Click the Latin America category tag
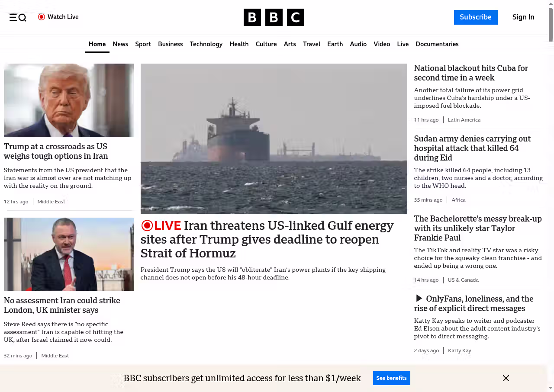Viewport: 554px width, 392px height. click(x=464, y=120)
